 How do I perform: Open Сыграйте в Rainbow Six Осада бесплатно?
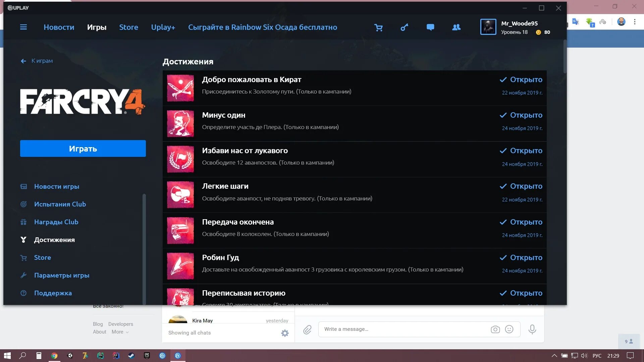pyautogui.click(x=263, y=27)
